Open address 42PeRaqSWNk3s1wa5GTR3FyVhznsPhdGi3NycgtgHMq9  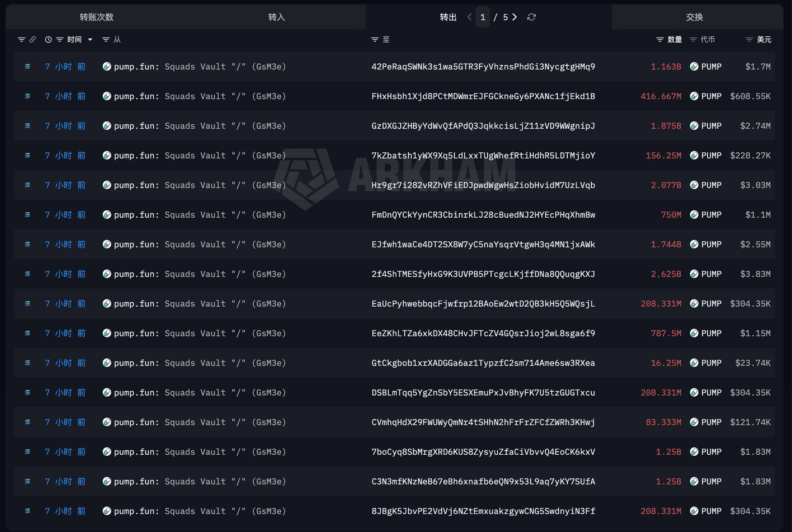(x=483, y=66)
